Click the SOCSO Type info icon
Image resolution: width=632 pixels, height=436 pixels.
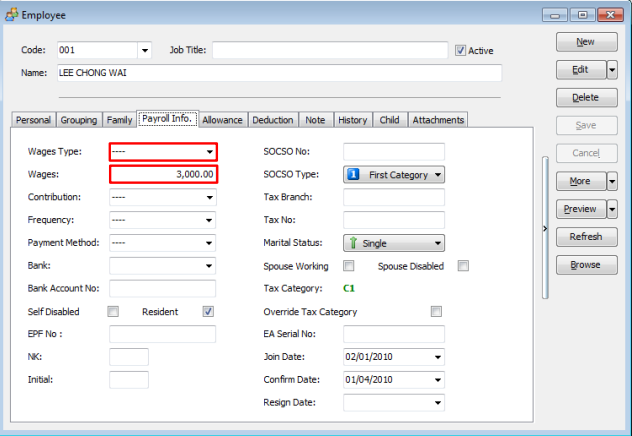pyautogui.click(x=354, y=174)
